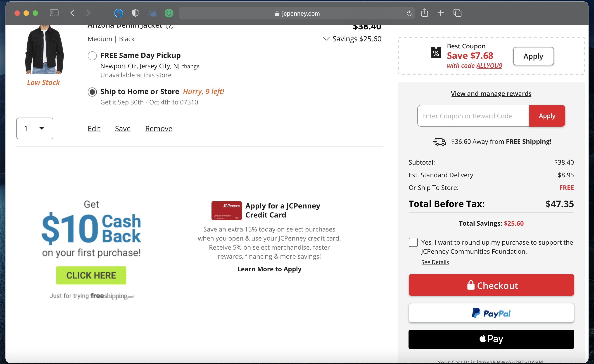Expand the Savings $25.60 chevron
Viewport: 594px width, 364px height.
click(326, 38)
